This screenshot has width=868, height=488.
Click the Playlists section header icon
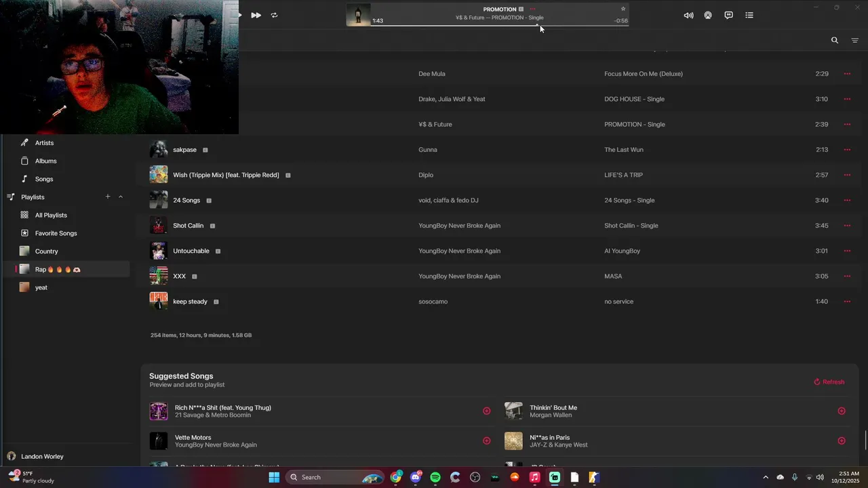(11, 197)
